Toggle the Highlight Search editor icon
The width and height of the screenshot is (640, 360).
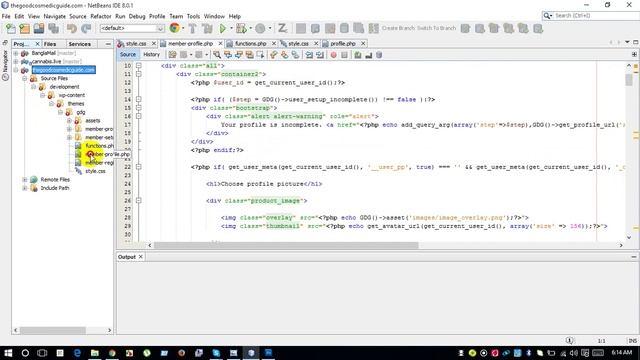(x=249, y=55)
